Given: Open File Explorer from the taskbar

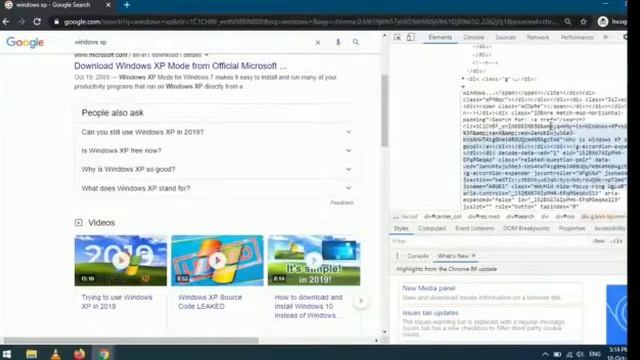Looking at the screenshot, I should tap(31, 354).
